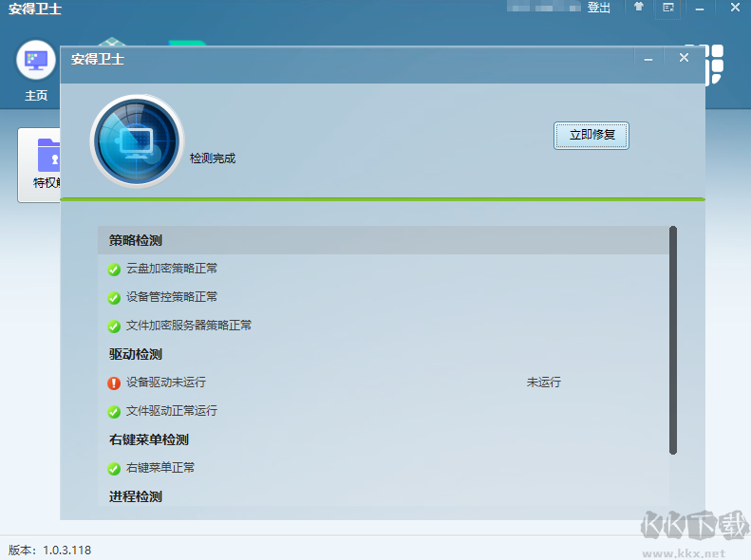Click green check beside 文件加密服务器策略正常

114,327
